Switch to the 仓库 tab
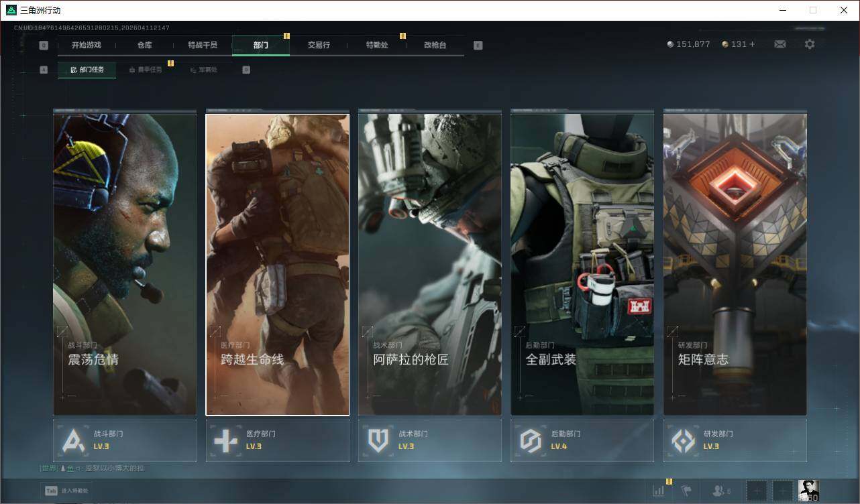Viewport: 860px width, 504px height. pos(145,45)
